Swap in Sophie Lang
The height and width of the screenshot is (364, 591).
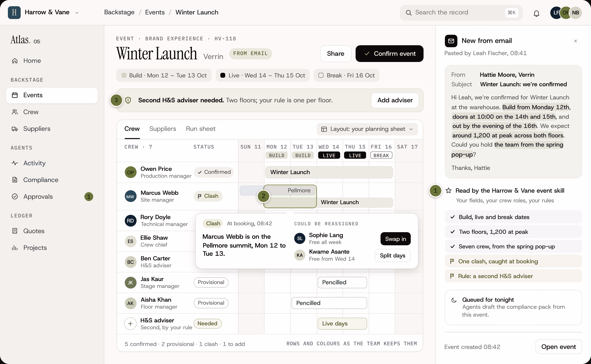click(x=395, y=239)
